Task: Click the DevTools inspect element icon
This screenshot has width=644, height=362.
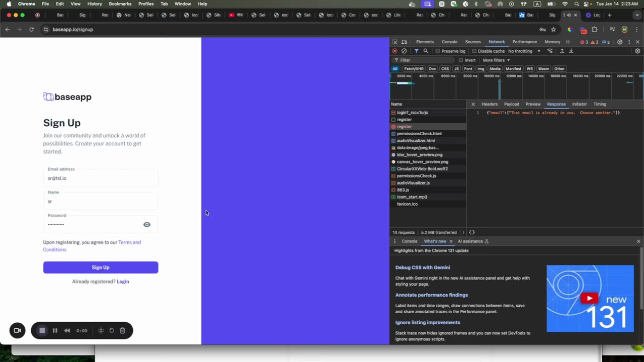Action: coord(395,42)
